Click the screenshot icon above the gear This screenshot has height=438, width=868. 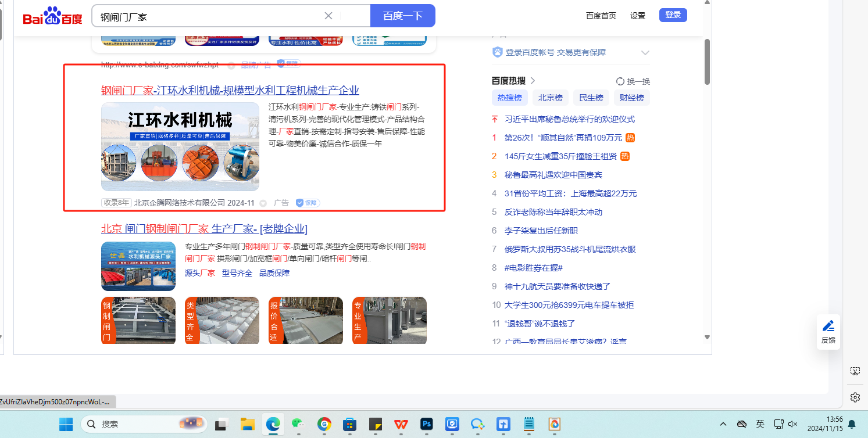click(x=855, y=371)
